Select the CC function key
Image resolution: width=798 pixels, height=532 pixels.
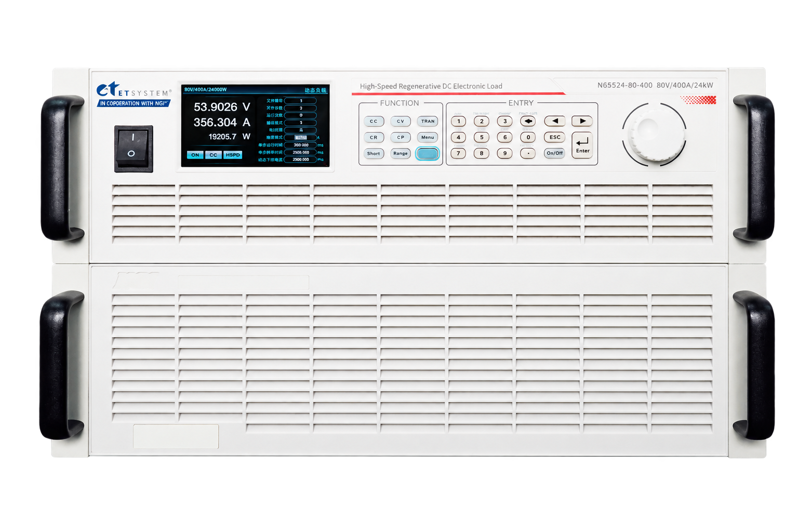[374, 121]
